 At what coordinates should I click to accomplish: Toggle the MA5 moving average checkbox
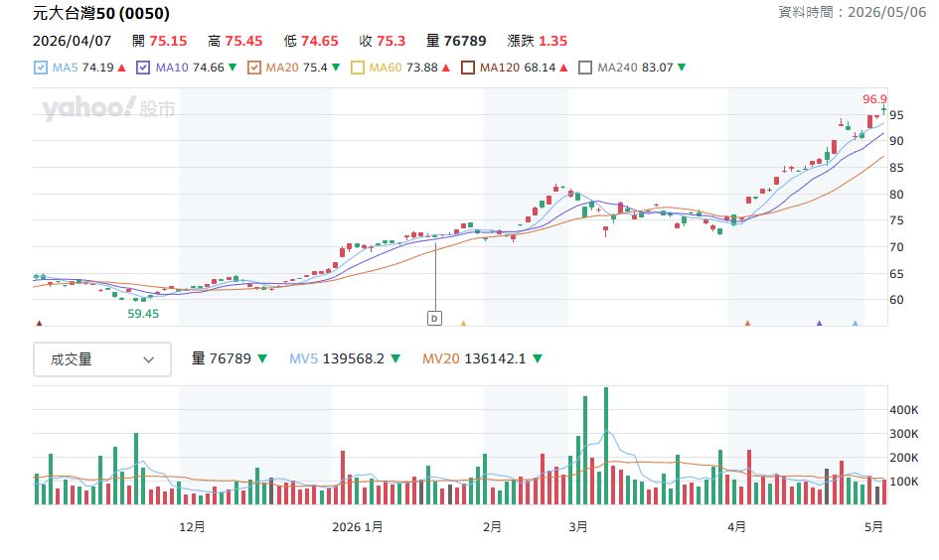(x=40, y=68)
